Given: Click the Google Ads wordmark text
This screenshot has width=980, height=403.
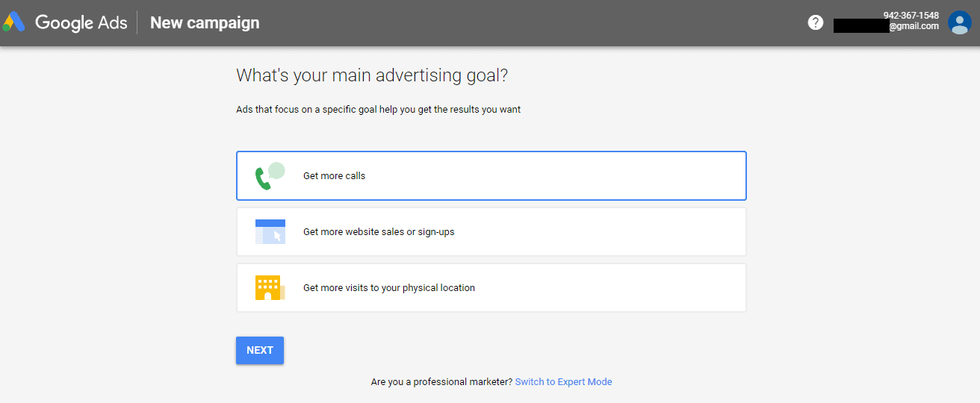Looking at the screenshot, I should 81,22.
